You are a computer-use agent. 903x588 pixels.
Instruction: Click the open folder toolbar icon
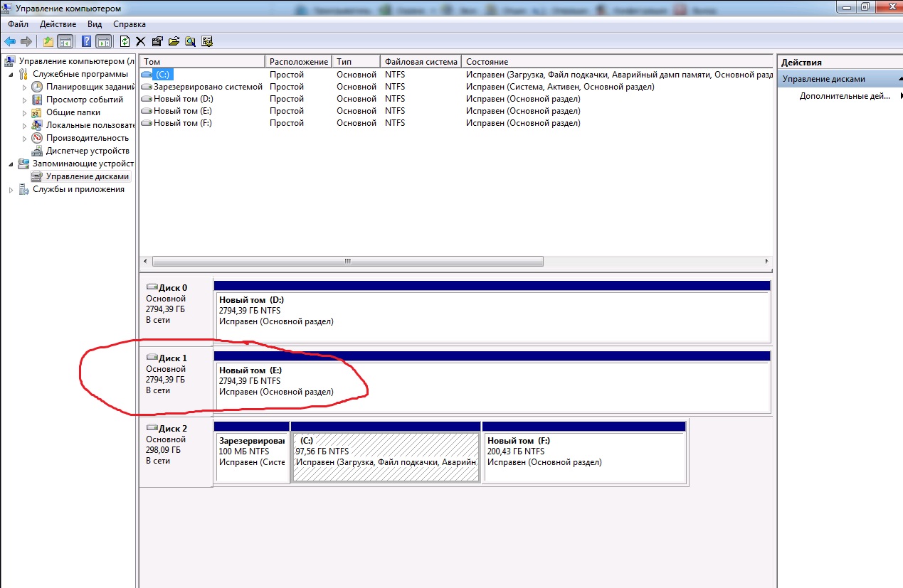(x=174, y=41)
